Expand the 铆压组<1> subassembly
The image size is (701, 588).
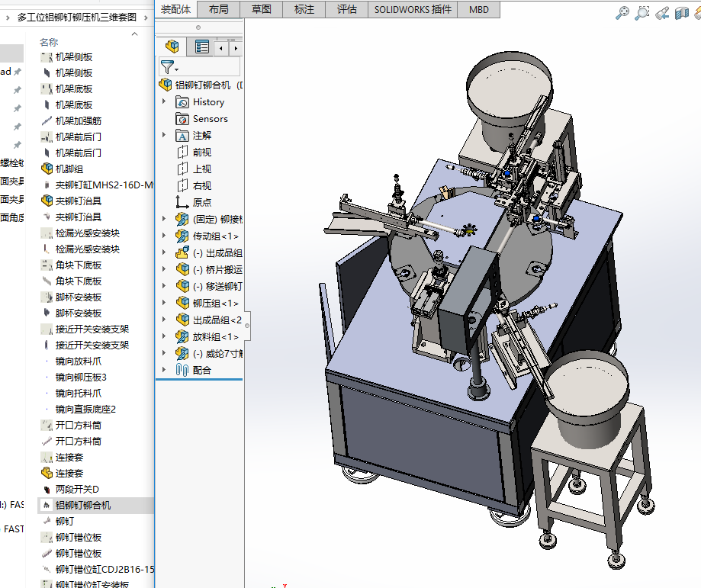coord(164,304)
